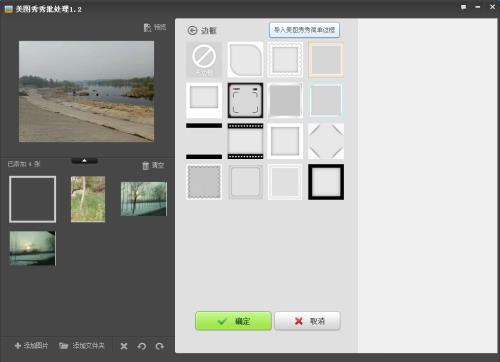The height and width of the screenshot is (362, 500).
Task: Click the 清空 clear all trash button
Action: pos(153,165)
